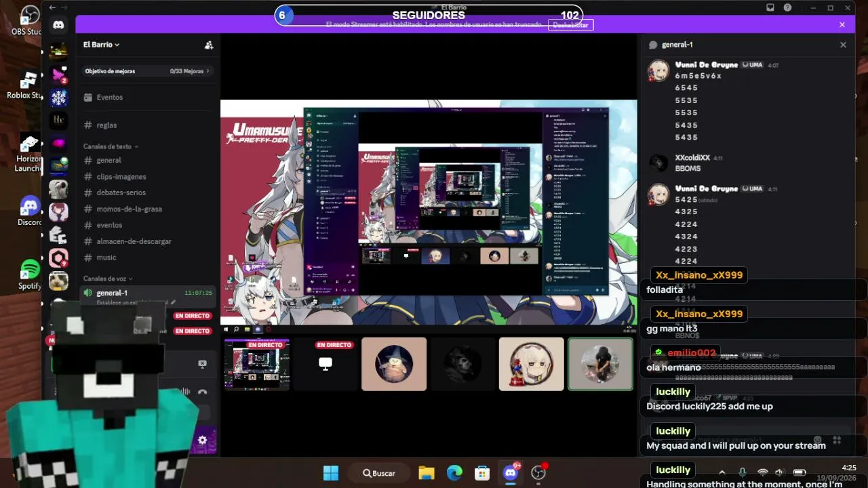The height and width of the screenshot is (488, 868).
Task: Open the momos-de-la-grasa channel
Action: pos(148,209)
